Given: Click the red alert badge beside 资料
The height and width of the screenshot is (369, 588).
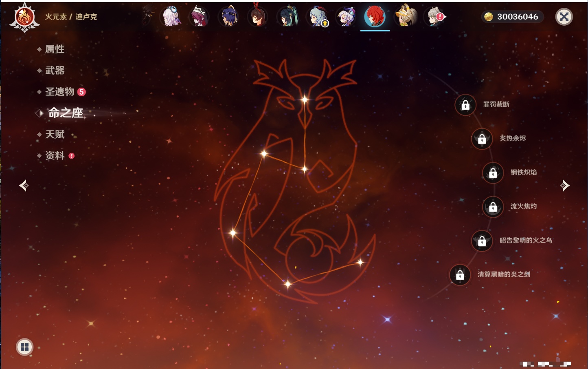Looking at the screenshot, I should [72, 156].
